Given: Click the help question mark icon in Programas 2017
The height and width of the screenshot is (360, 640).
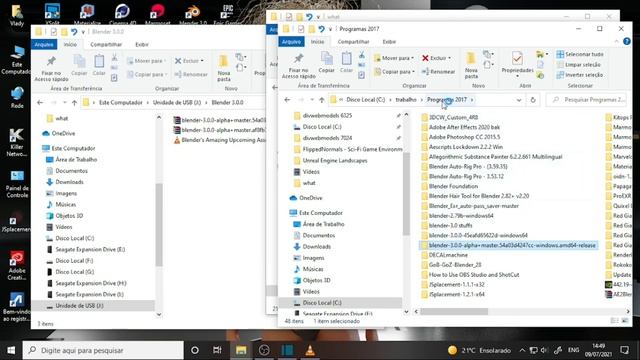Looking at the screenshot, I should [627, 42].
